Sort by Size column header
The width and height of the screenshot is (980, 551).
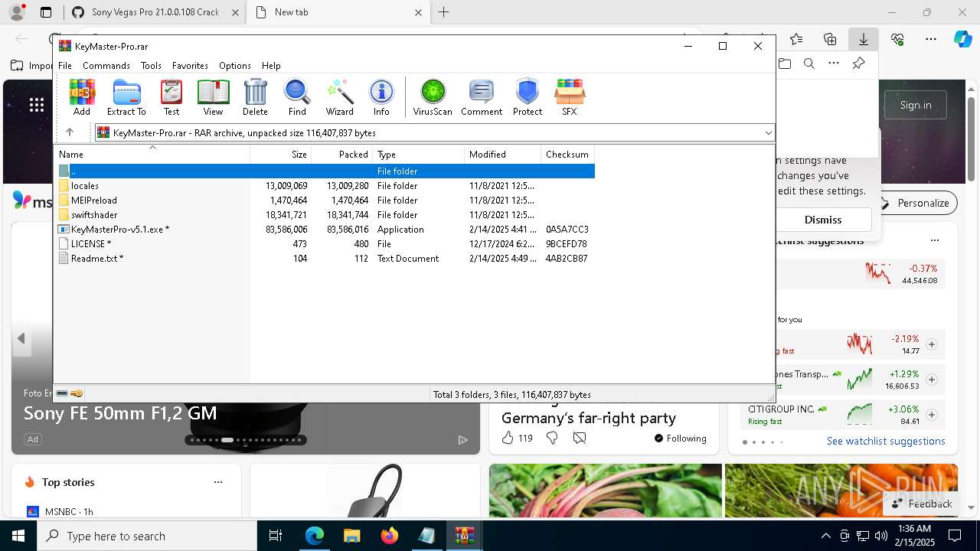click(281, 154)
